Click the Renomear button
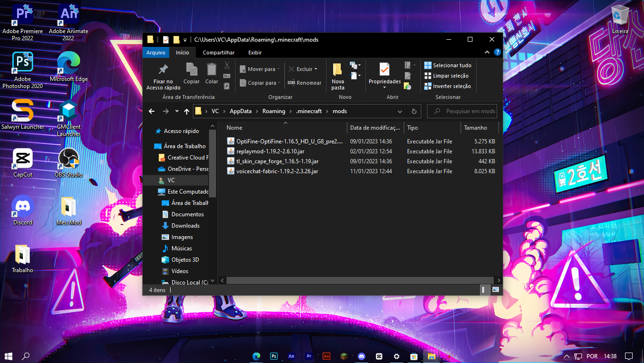This screenshot has height=363, width=644. [x=305, y=83]
